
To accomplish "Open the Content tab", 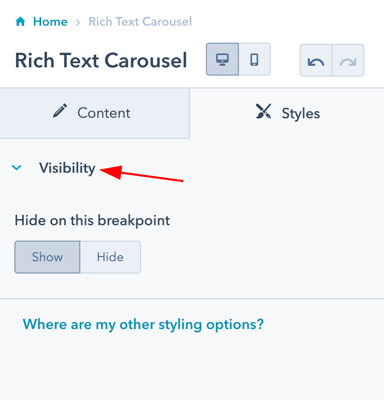I will point(95,113).
